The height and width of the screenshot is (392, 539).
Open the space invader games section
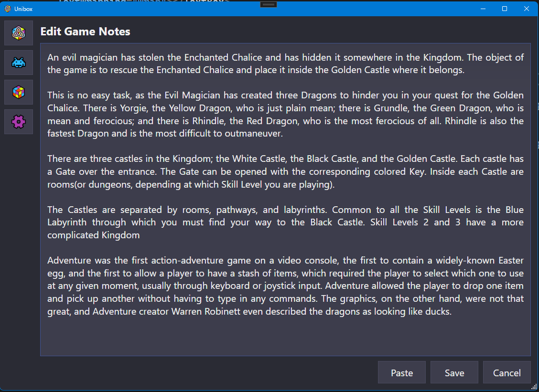click(x=19, y=63)
